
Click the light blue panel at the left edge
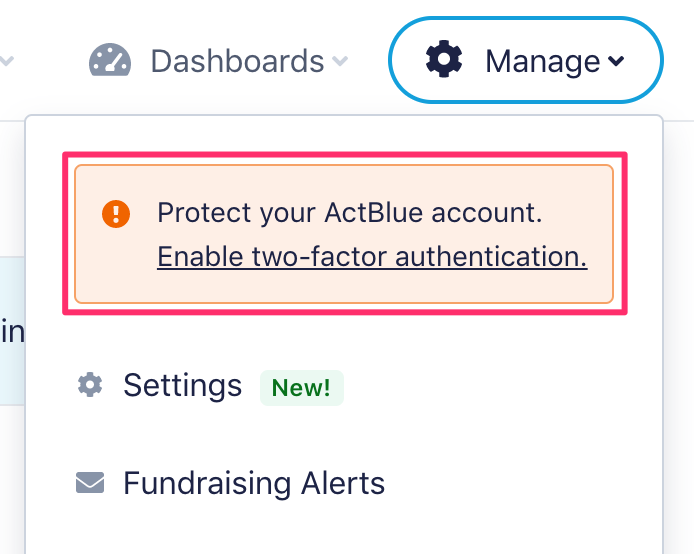[x=11, y=330]
